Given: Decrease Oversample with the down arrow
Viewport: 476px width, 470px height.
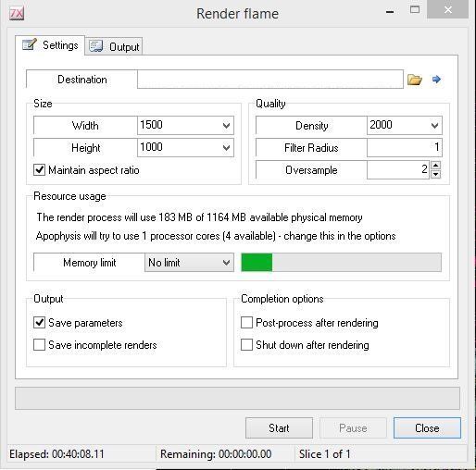Looking at the screenshot, I should [435, 174].
